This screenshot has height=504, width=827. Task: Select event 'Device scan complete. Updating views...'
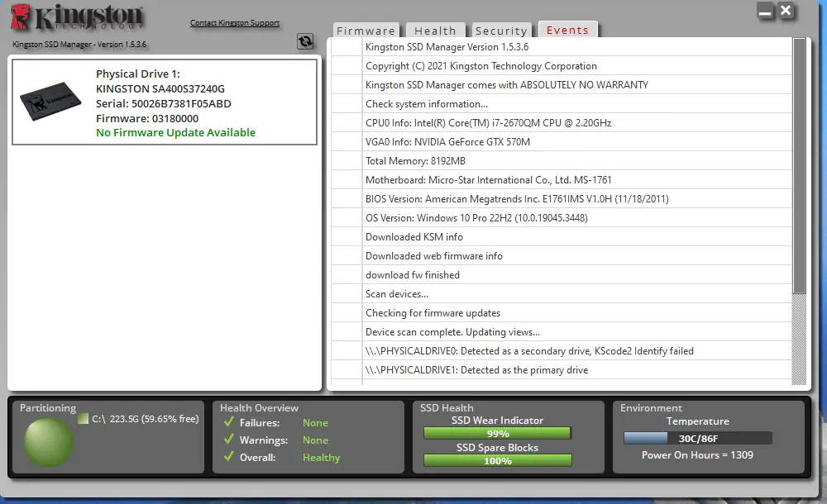click(562, 331)
